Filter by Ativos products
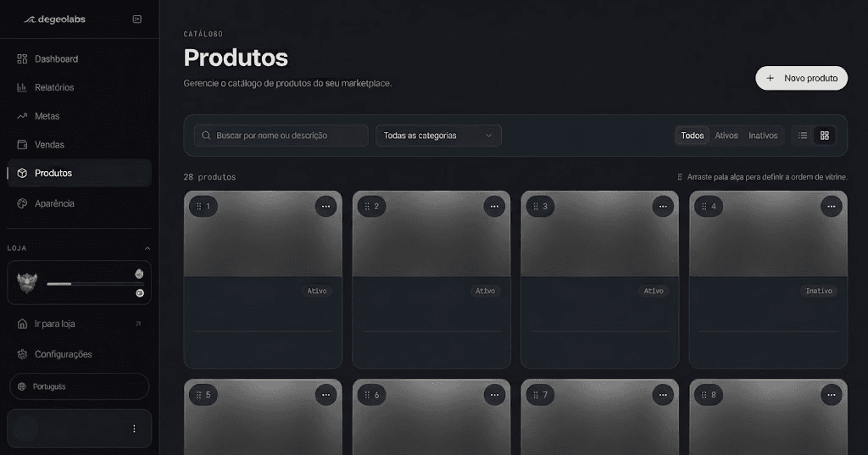Viewport: 868px width, 455px height. pos(726,136)
